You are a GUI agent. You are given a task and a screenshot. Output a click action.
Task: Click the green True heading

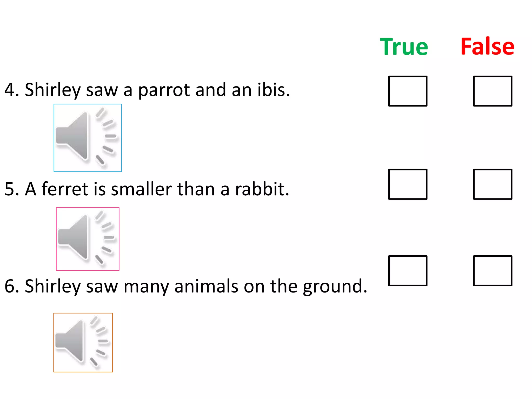coord(404,47)
